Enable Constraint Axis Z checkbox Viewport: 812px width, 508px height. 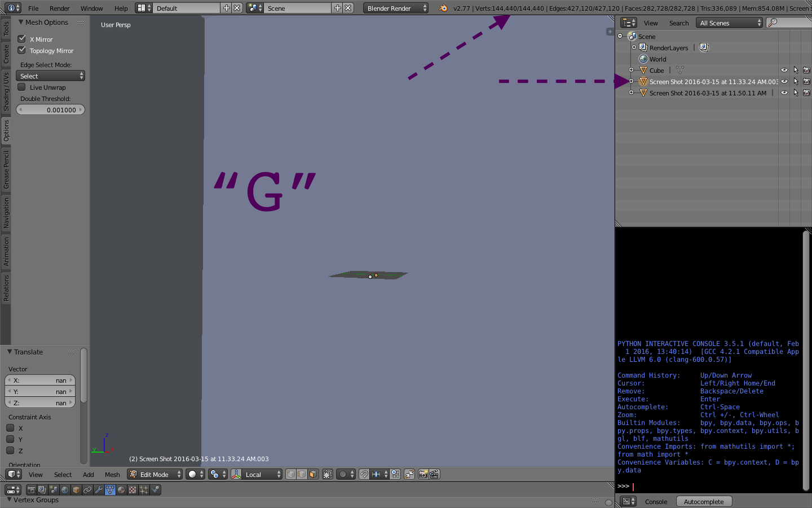(10, 450)
